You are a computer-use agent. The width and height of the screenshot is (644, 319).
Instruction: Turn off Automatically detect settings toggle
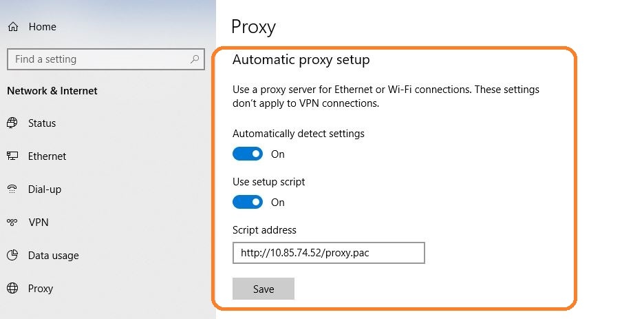pyautogui.click(x=248, y=154)
